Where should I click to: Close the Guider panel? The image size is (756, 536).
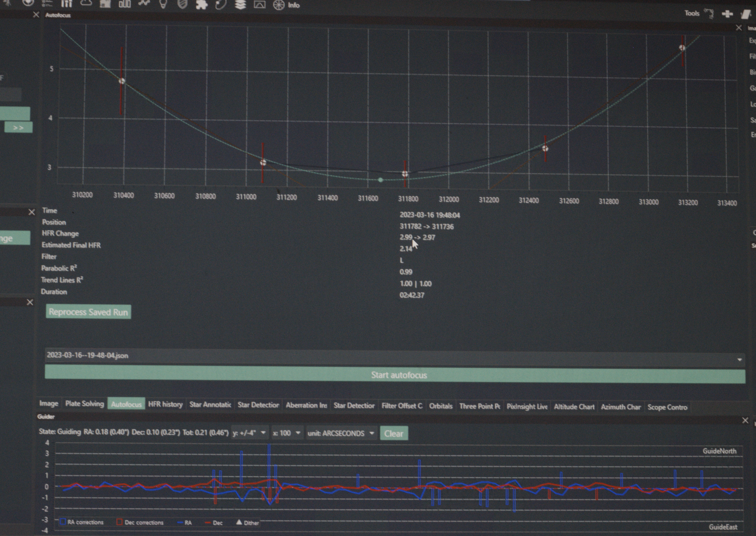point(745,420)
